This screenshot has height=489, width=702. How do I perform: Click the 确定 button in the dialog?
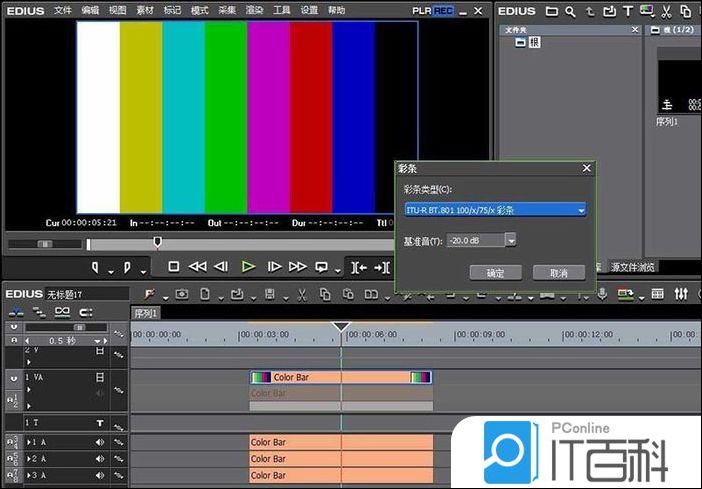[495, 272]
